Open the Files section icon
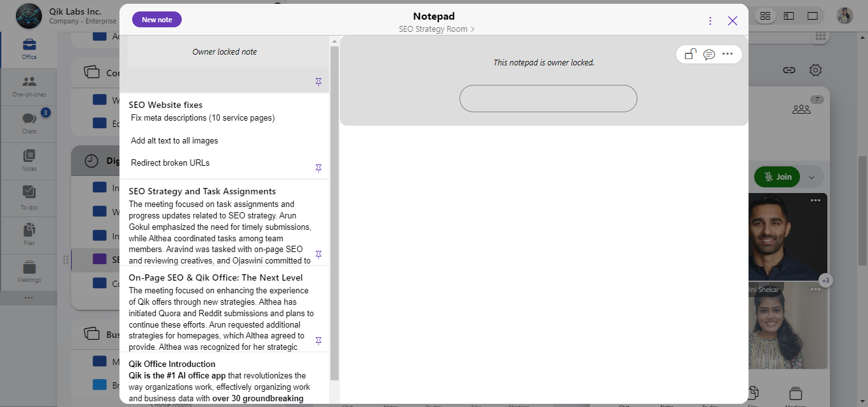 [29, 234]
